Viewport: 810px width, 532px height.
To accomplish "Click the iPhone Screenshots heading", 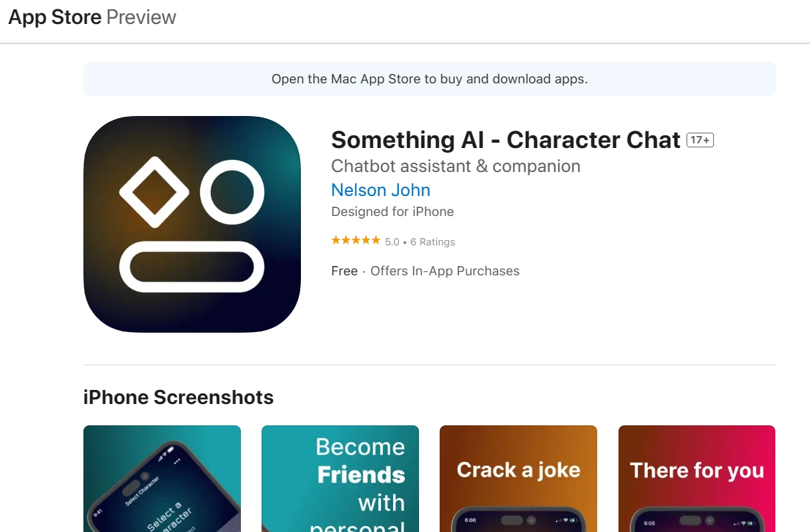I will pos(178,397).
